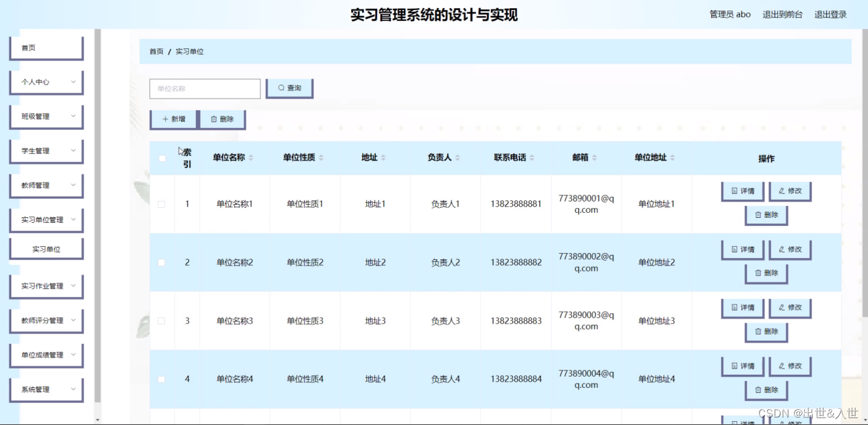
Task: Expand 实习作业管理 sidebar menu
Action: 46,286
